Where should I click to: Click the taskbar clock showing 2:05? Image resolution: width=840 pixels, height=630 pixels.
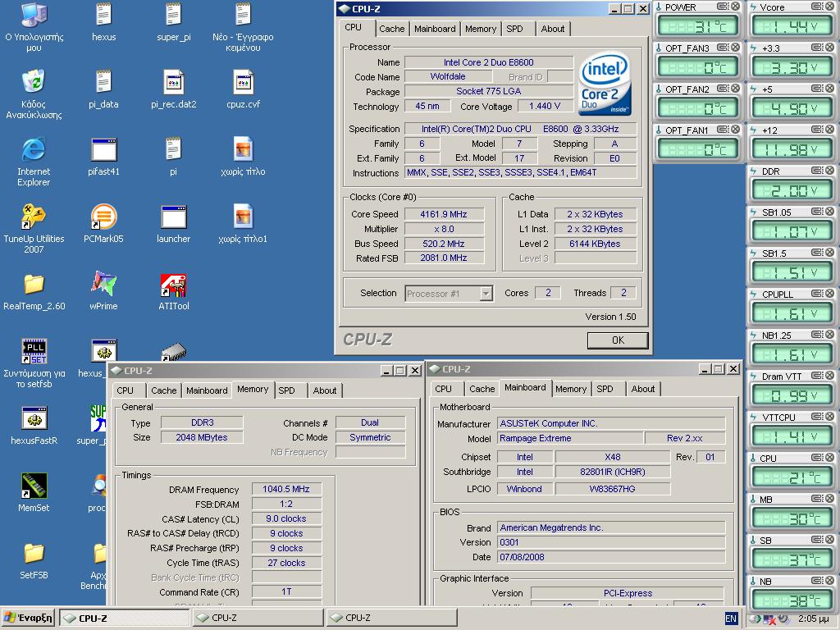(x=813, y=619)
